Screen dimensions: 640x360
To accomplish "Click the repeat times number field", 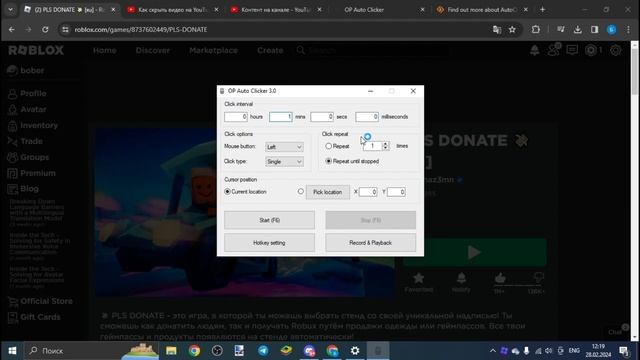I will (372, 146).
